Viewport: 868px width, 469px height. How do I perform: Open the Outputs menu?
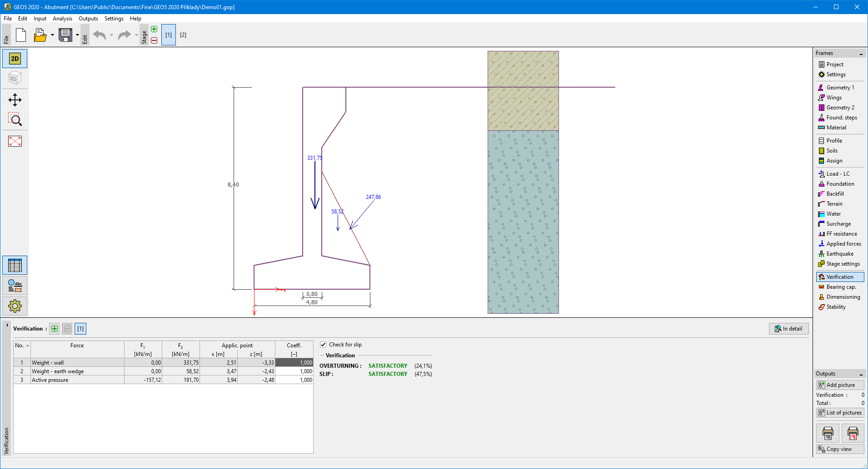88,19
